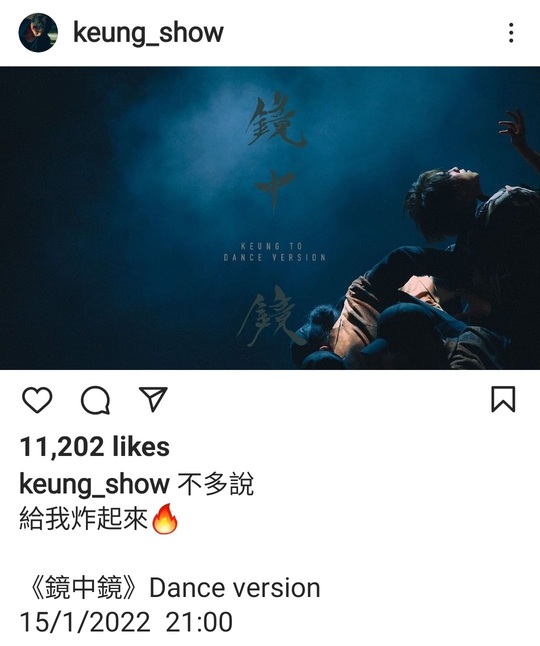Select the caption line 給我炸起來
The height and width of the screenshot is (646, 540).
tap(84, 519)
